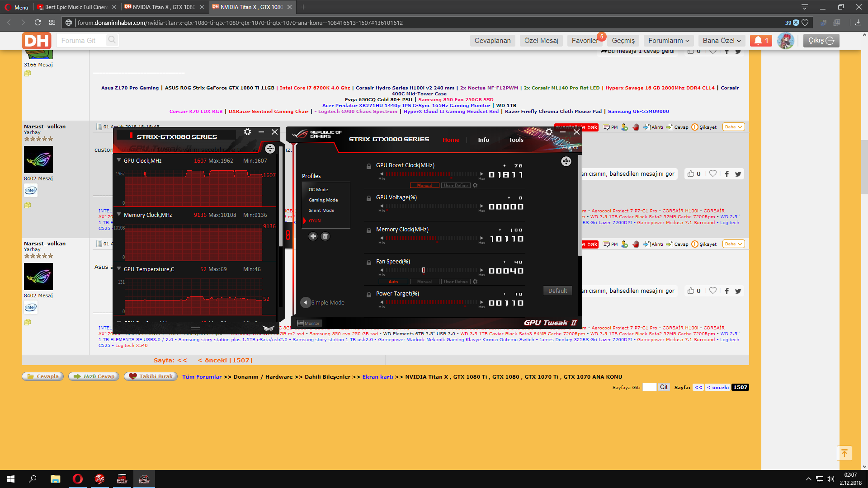This screenshot has height=488, width=868.
Task: Collapse GPU Clock graph section
Action: tap(119, 160)
